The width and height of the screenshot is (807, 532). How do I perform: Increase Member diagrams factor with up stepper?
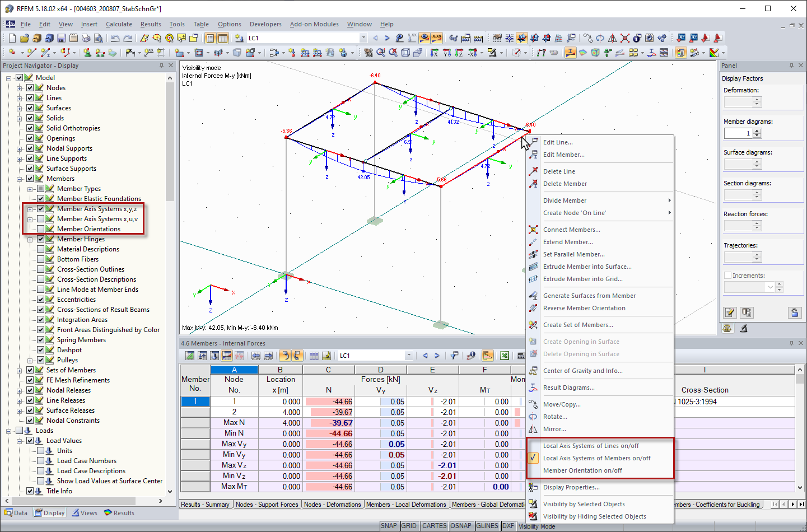click(757, 131)
